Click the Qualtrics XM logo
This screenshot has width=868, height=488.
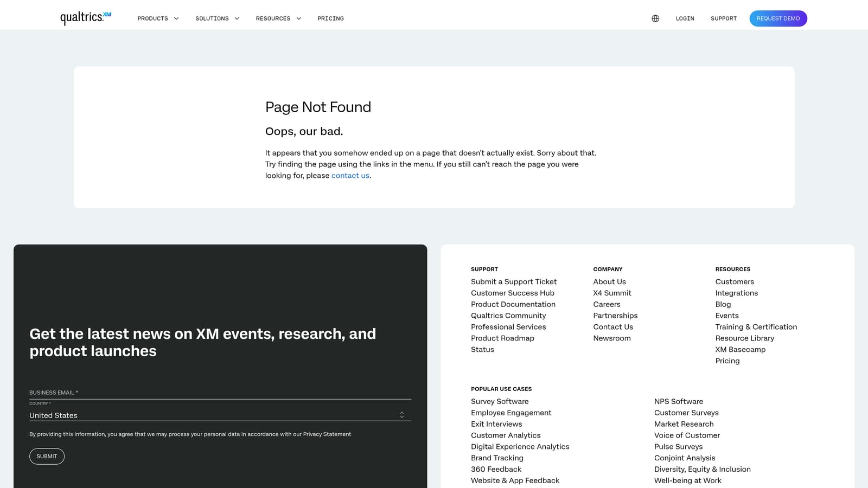(x=86, y=18)
